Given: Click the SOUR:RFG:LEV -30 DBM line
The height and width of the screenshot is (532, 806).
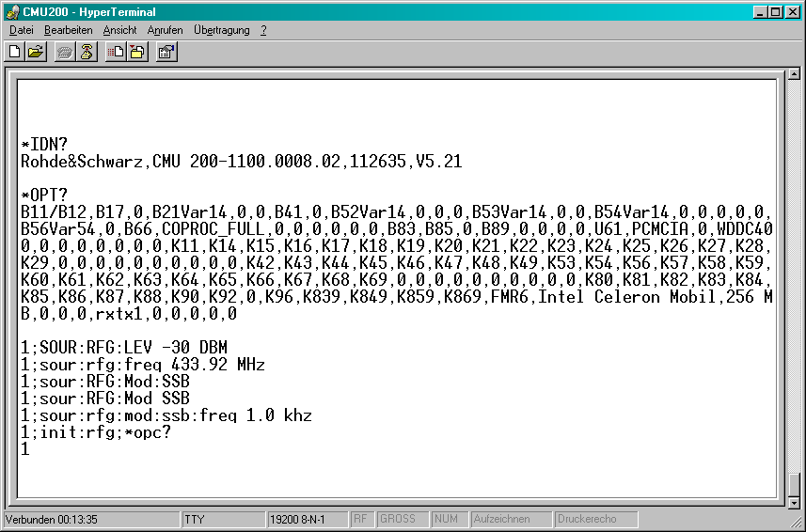Looking at the screenshot, I should coord(124,348).
